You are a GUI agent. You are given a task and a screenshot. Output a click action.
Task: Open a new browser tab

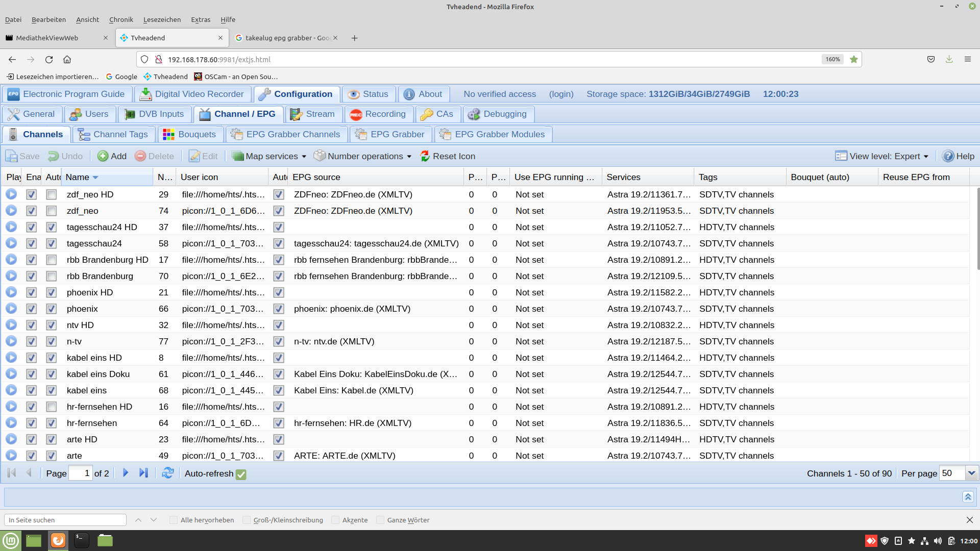pyautogui.click(x=354, y=38)
